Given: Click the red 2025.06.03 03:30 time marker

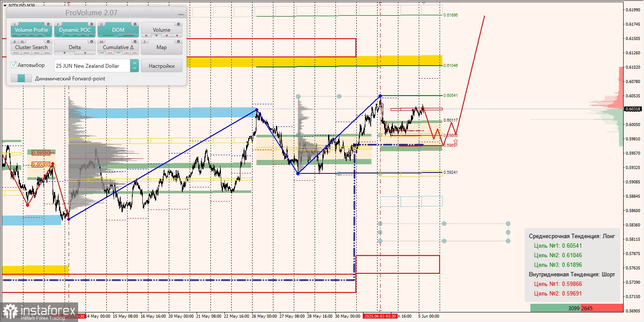Looking at the screenshot, I should 380,316.
